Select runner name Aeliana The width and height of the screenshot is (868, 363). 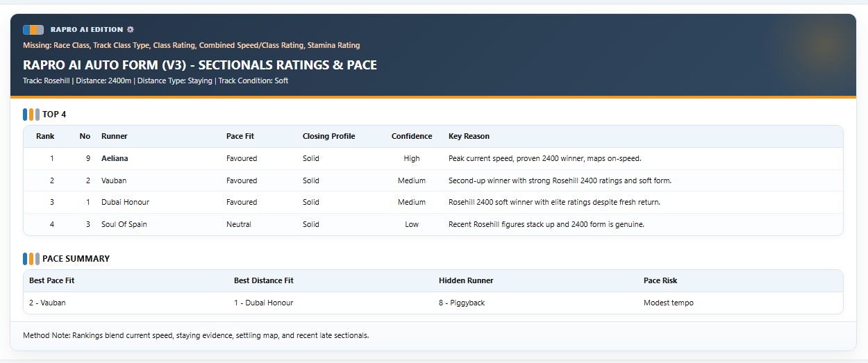point(115,158)
